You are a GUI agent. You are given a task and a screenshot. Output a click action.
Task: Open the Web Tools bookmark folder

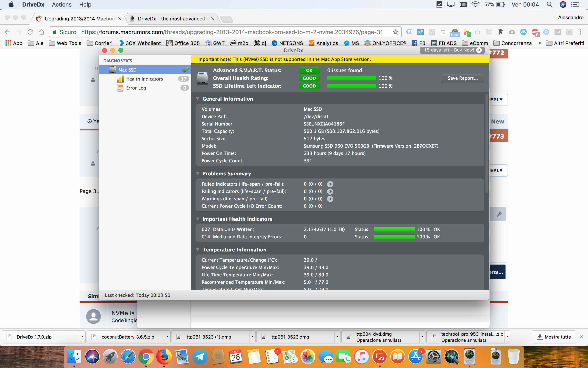(65, 43)
